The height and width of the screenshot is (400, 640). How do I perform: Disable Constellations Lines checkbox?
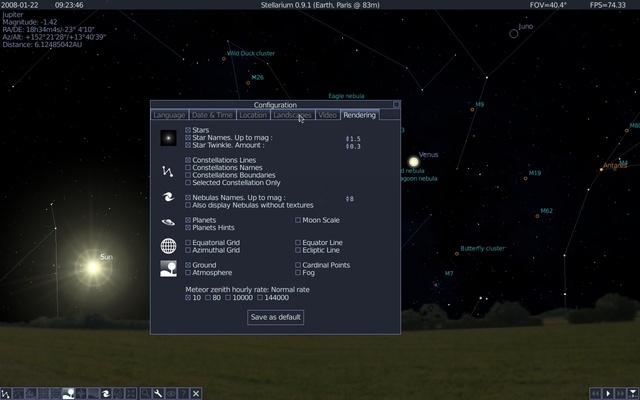pyautogui.click(x=188, y=160)
